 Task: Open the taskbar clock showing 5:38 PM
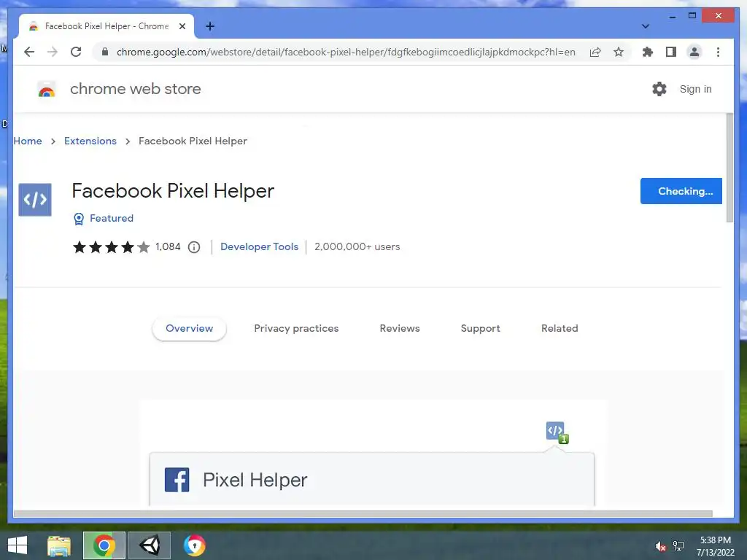click(715, 546)
